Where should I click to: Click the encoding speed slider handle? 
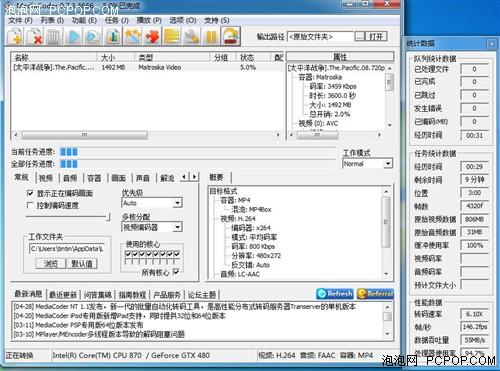pyautogui.click(x=108, y=217)
